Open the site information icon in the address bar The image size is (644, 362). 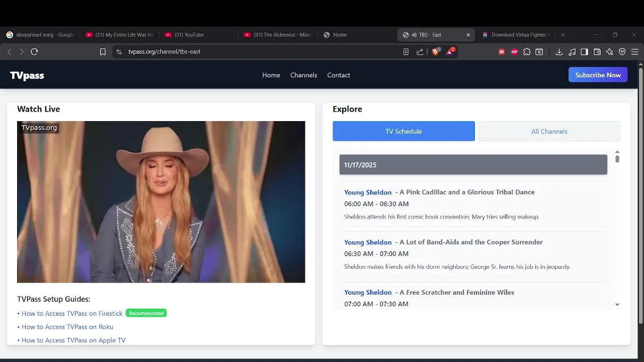pos(119,52)
